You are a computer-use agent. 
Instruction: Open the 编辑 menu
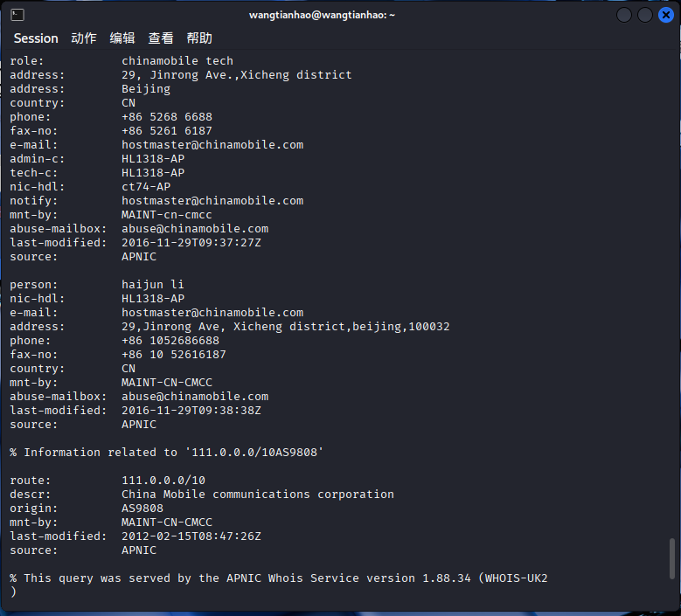(122, 38)
